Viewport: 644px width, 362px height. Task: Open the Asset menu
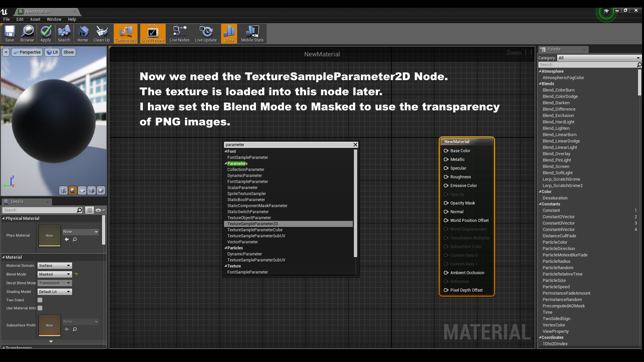click(35, 19)
